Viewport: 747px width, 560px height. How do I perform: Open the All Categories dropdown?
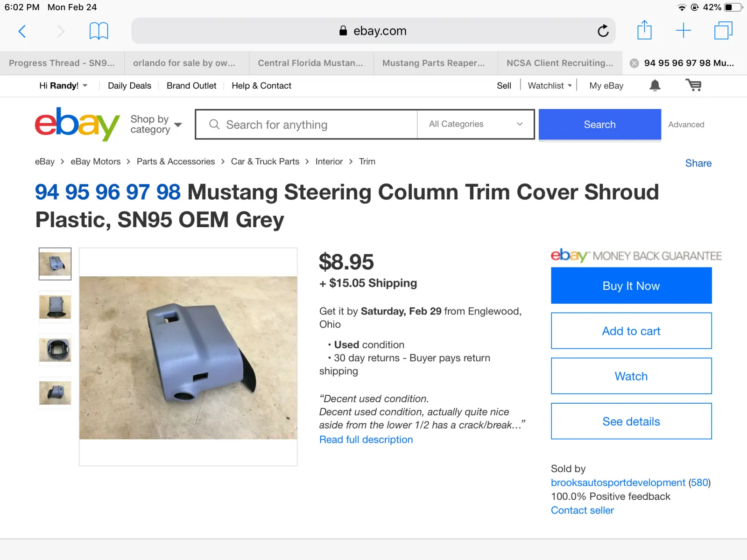click(475, 124)
